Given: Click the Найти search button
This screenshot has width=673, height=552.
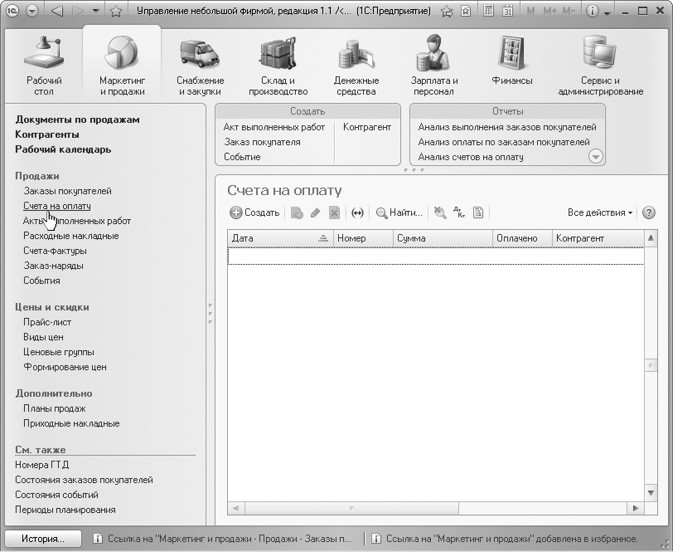Looking at the screenshot, I should (x=399, y=213).
